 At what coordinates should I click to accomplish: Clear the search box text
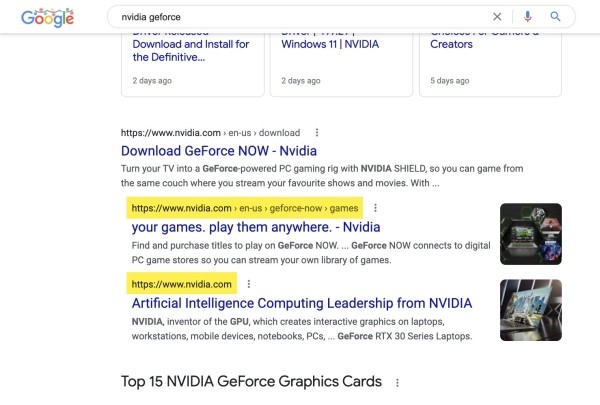498,17
